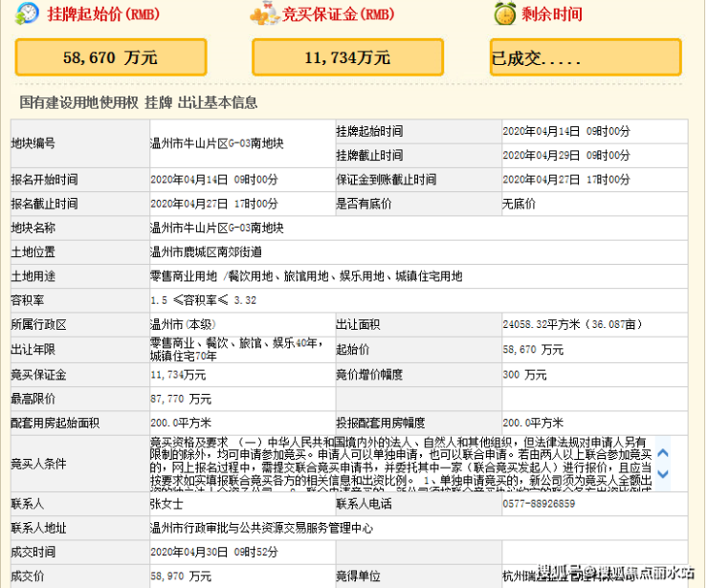Click the 起始价 label
The image size is (708, 588).
point(353,349)
